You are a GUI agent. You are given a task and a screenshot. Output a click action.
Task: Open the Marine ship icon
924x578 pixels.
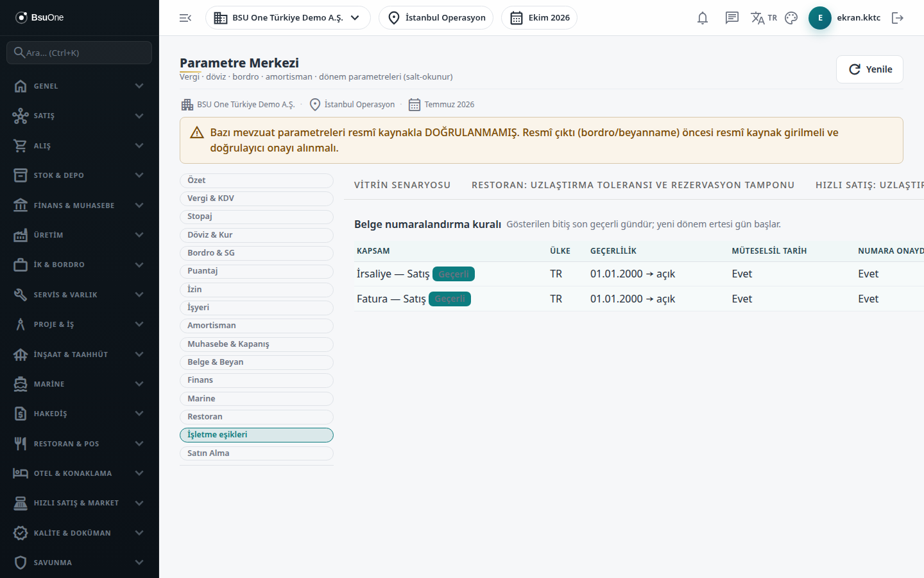pyautogui.click(x=21, y=384)
